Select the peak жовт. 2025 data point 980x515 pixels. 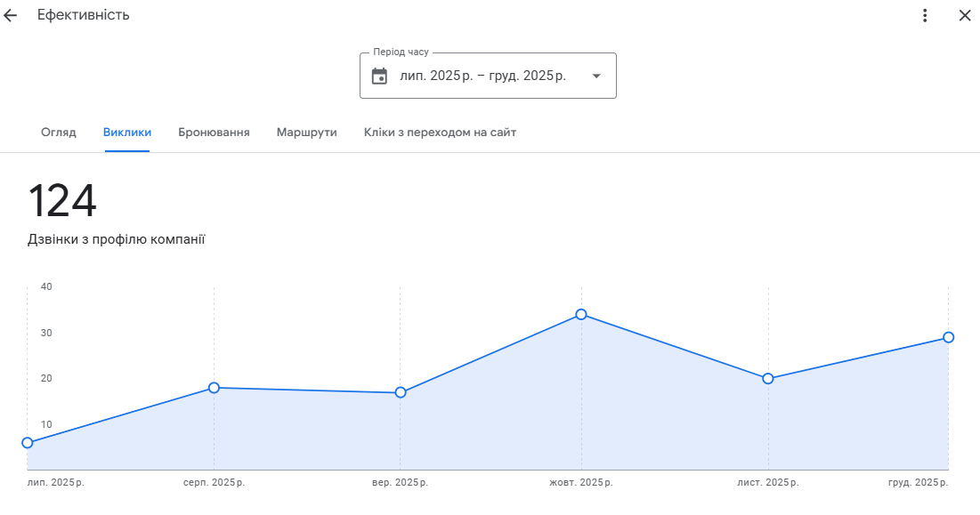[x=581, y=314]
